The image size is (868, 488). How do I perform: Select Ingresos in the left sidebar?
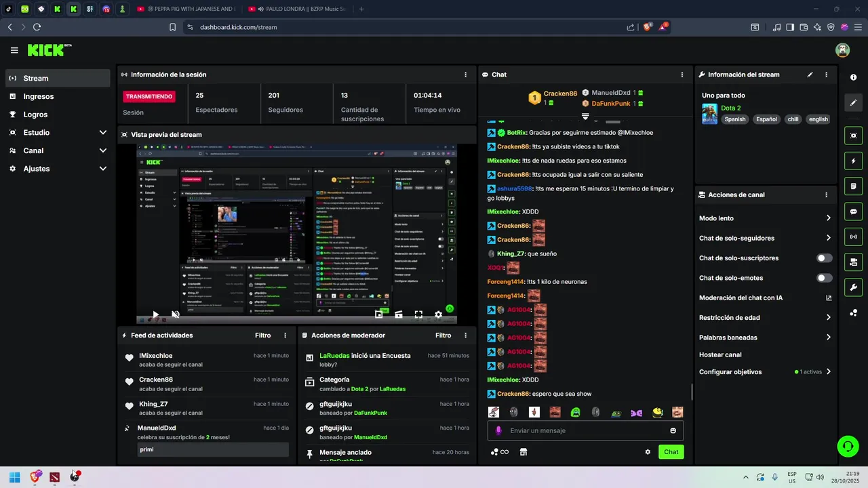pyautogui.click(x=58, y=96)
